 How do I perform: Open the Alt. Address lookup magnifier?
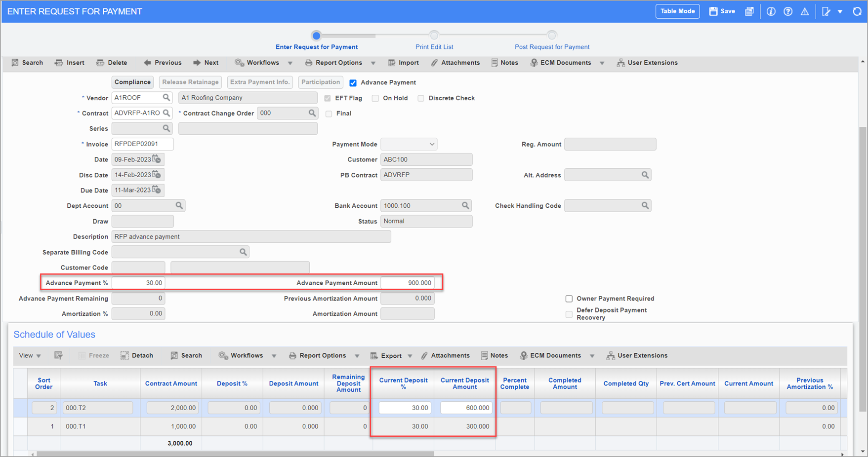coord(645,175)
